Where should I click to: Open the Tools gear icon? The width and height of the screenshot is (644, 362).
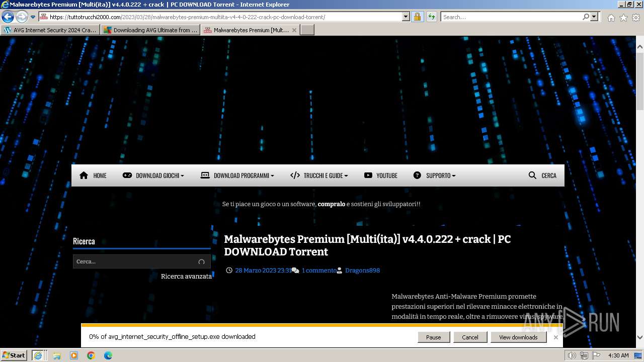(636, 18)
